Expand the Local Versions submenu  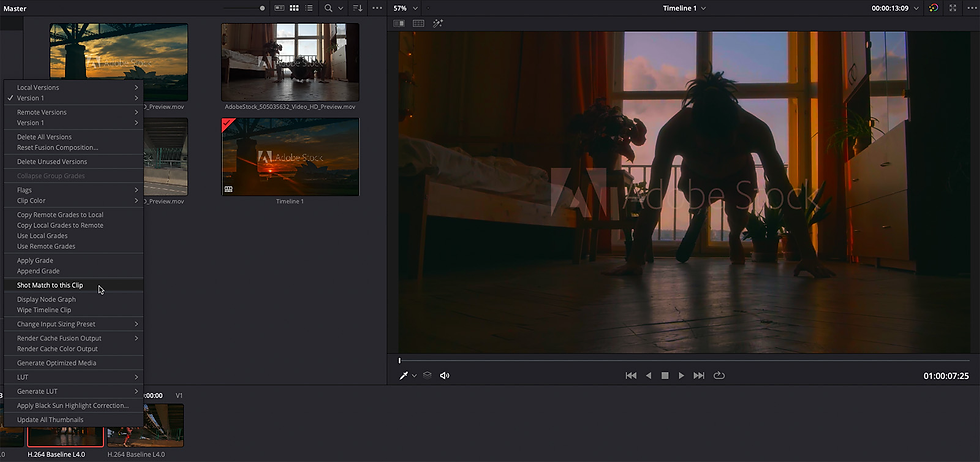(74, 88)
